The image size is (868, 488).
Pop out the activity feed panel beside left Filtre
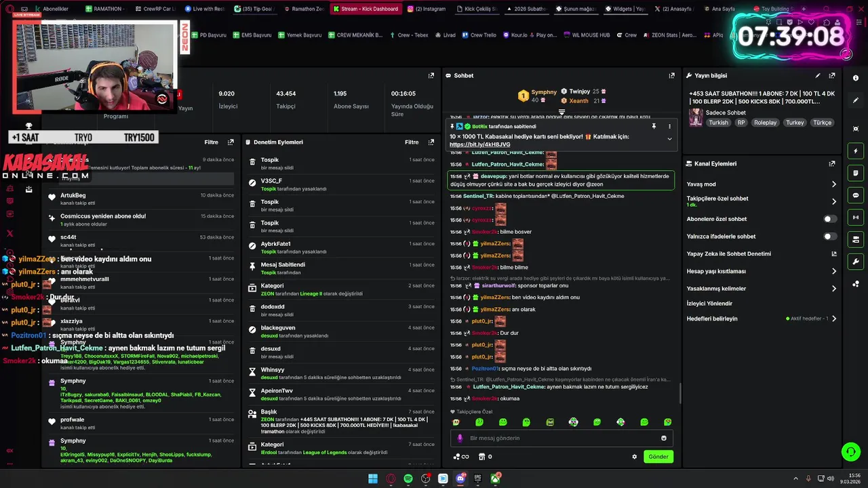(231, 142)
